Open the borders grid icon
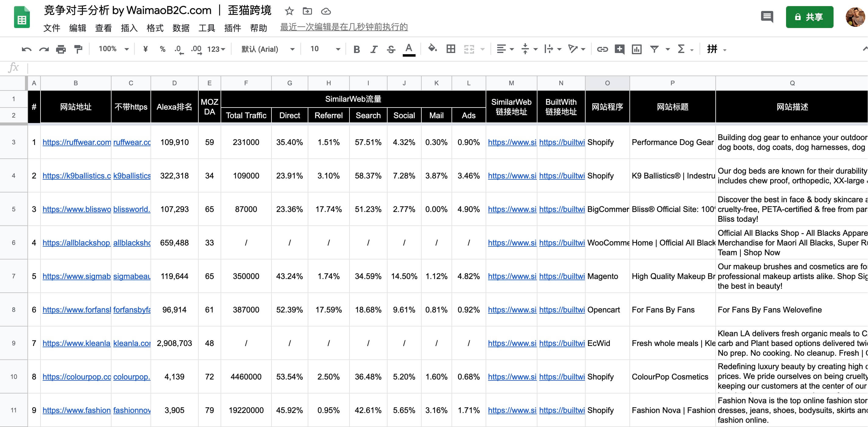This screenshot has width=868, height=427. [x=451, y=49]
